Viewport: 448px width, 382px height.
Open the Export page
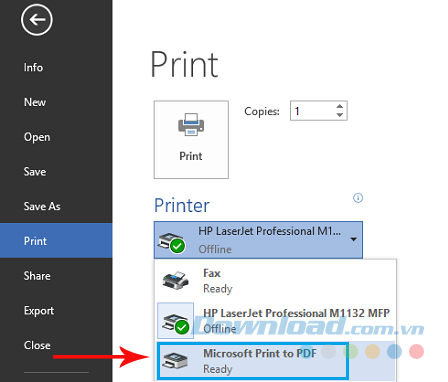39,311
